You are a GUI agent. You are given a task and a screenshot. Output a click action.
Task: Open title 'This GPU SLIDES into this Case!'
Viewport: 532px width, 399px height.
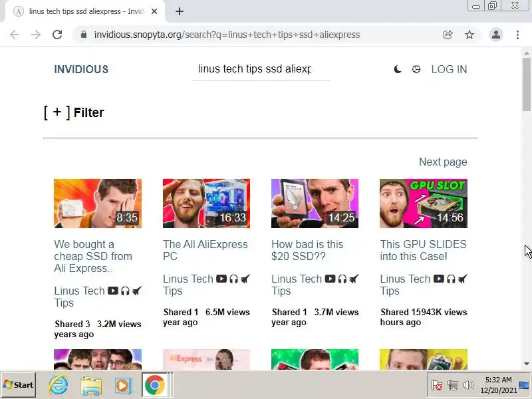[423, 250]
